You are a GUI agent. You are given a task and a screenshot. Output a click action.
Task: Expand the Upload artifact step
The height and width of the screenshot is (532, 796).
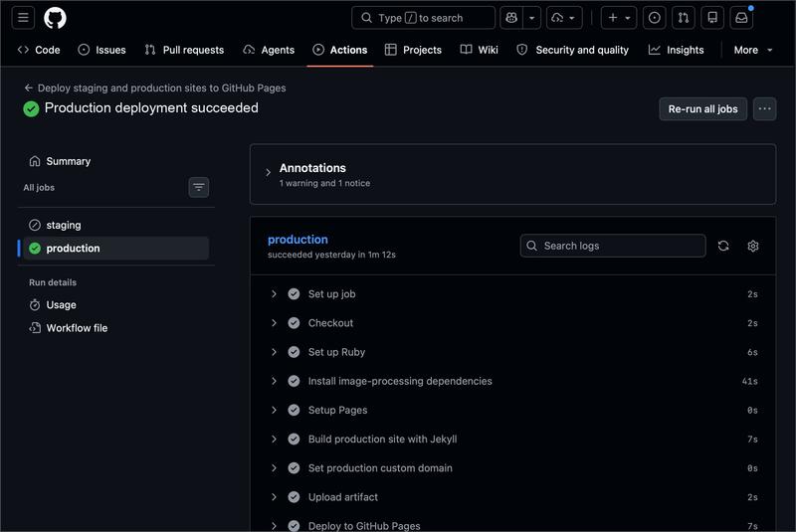point(512,497)
